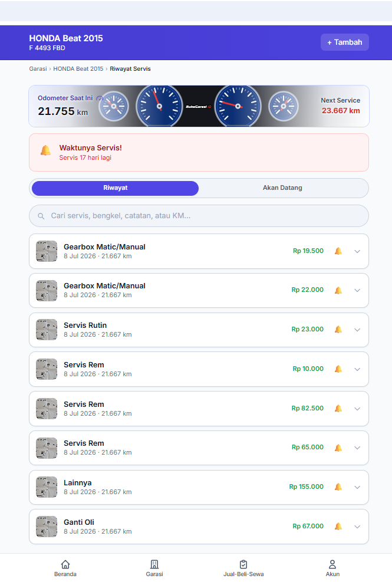392x582 pixels.
Task: Click the + Tambah button
Action: click(344, 42)
